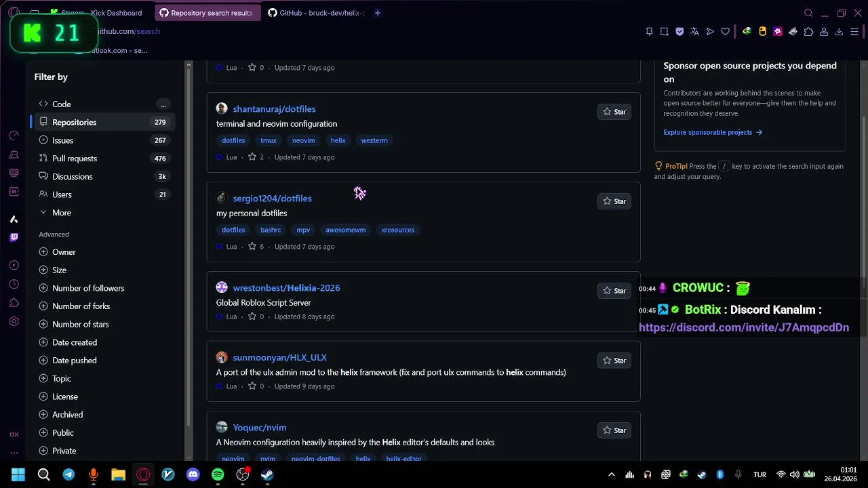Select the awesomewm topic tag
868x488 pixels.
tap(345, 230)
